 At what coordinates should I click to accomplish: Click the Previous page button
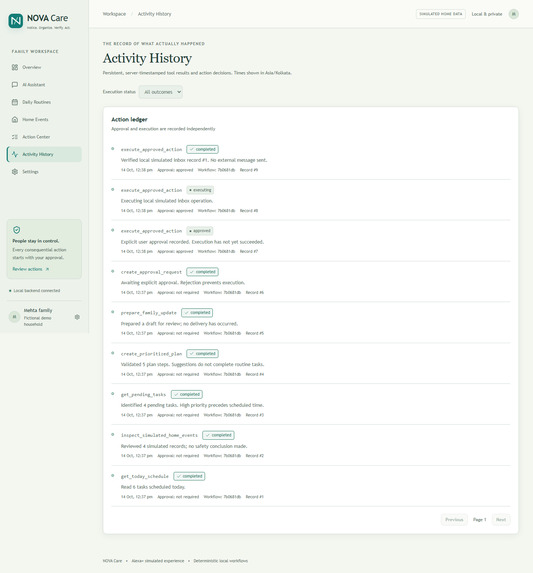click(454, 520)
